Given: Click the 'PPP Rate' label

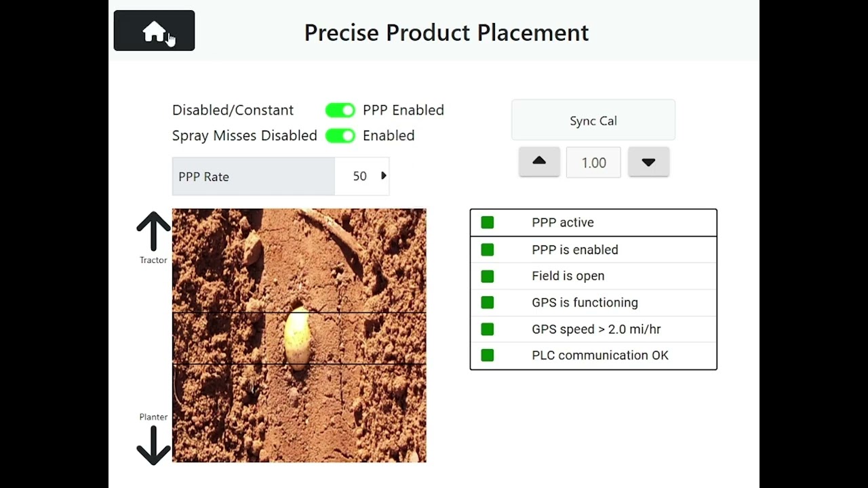Looking at the screenshot, I should point(203,176).
